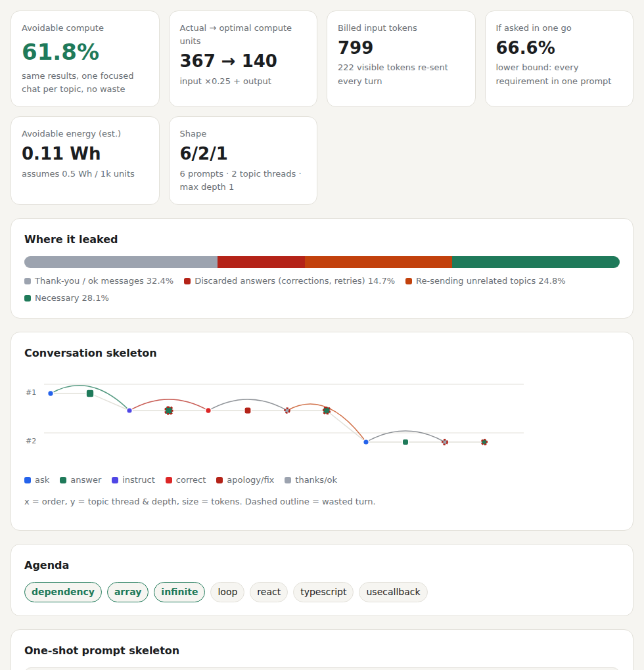Click the gray thank-you segment of the leak bar
644x670 pixels.
coord(121,262)
